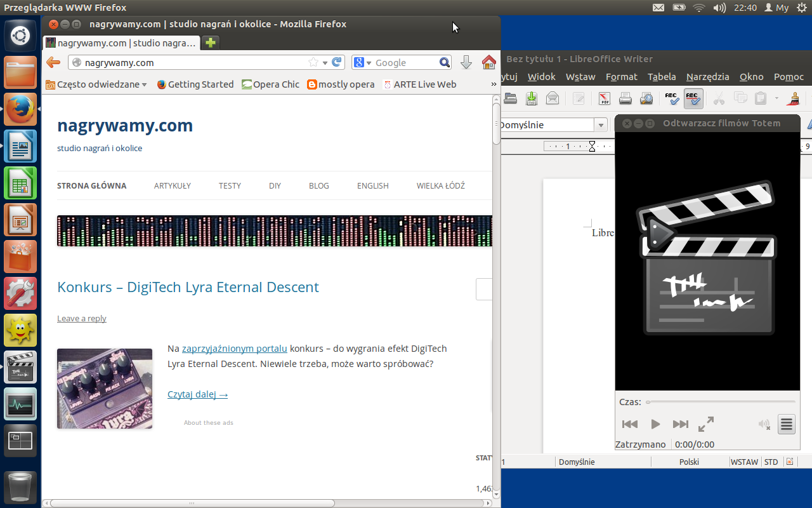Open LibreOffice Calc from the launcher
Screen dimensions: 812x508
(x=20, y=184)
